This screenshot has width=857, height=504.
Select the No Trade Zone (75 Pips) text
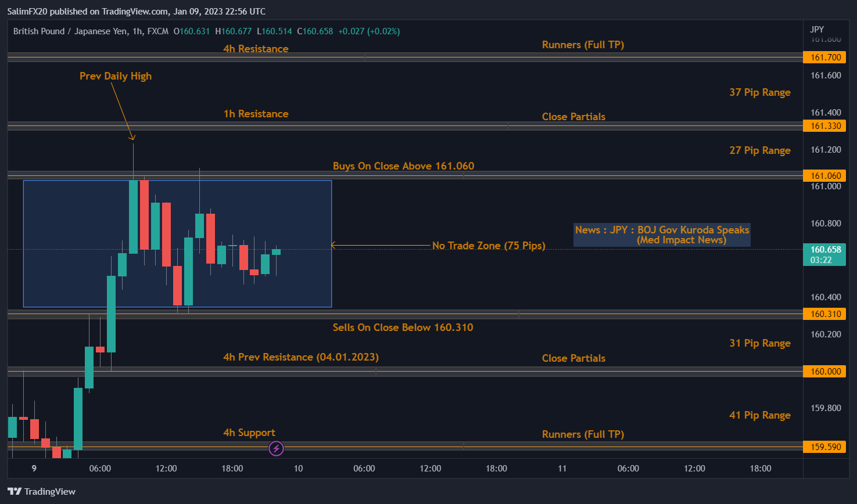click(489, 246)
